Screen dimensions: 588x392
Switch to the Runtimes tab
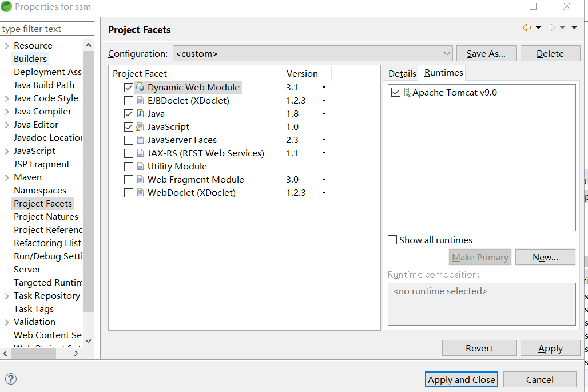coord(444,73)
